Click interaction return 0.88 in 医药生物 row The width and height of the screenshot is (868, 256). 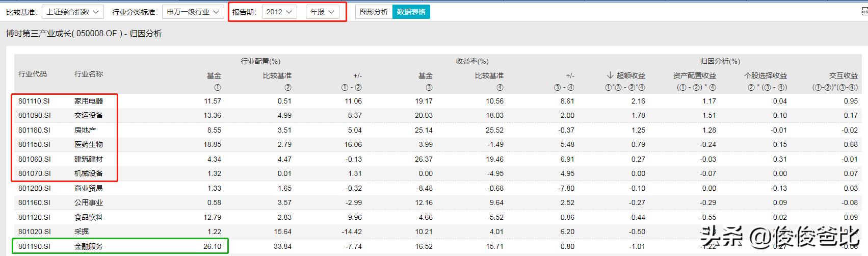851,144
